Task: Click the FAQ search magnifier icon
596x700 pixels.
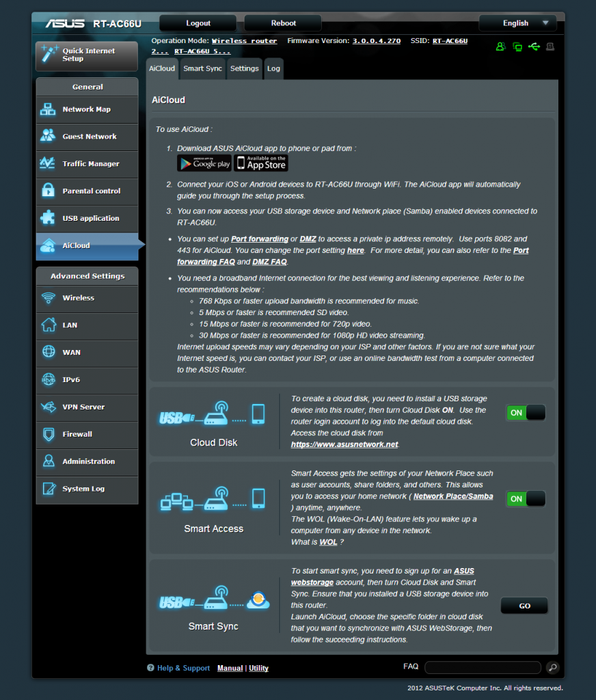Action: (x=552, y=667)
